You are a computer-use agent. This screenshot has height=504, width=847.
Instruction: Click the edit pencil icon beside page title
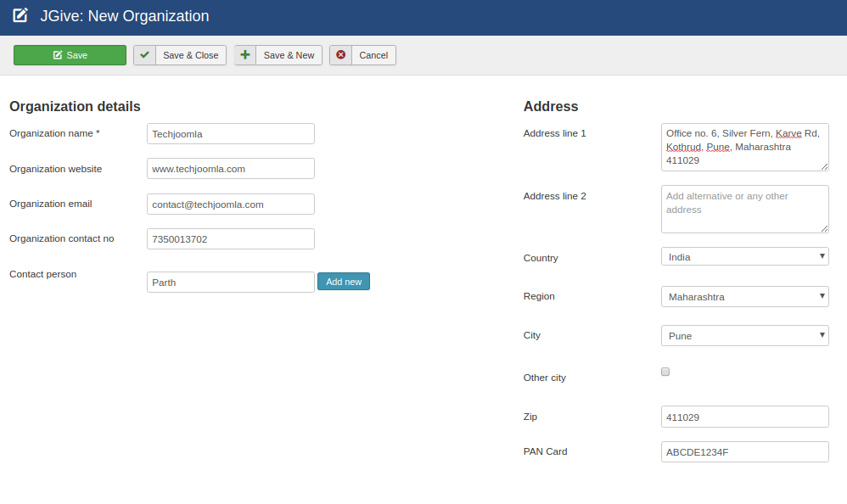(20, 15)
